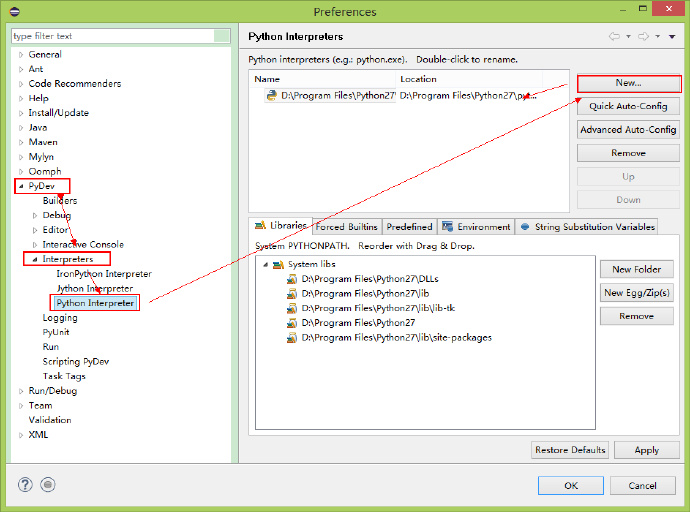The height and width of the screenshot is (512, 690).
Task: Open the back history dropdown arrow
Action: coord(628,37)
